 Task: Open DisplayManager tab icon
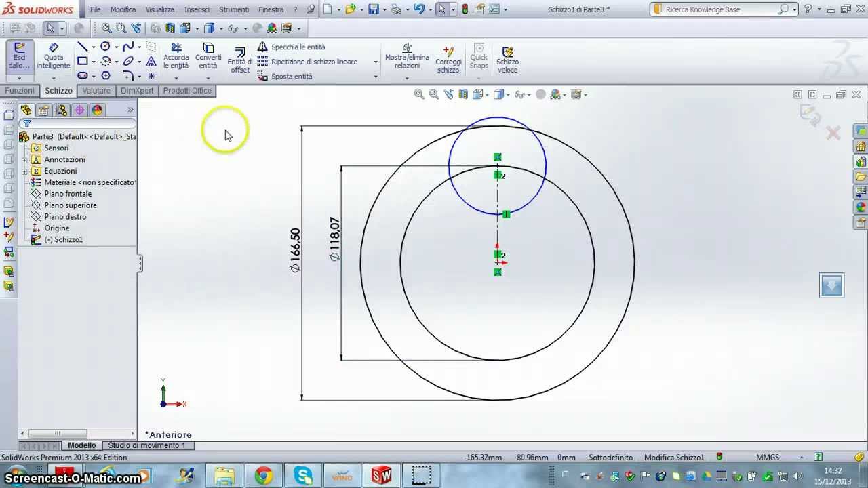point(97,110)
